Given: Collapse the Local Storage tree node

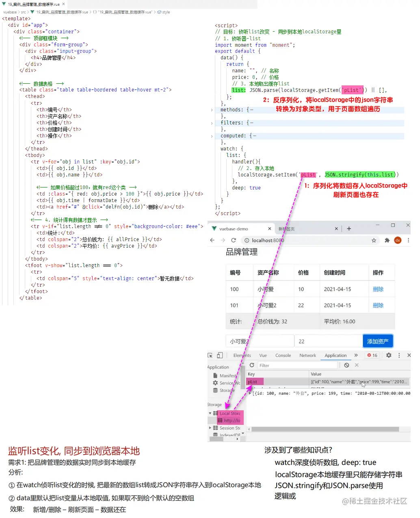Looking at the screenshot, I should point(210,413).
